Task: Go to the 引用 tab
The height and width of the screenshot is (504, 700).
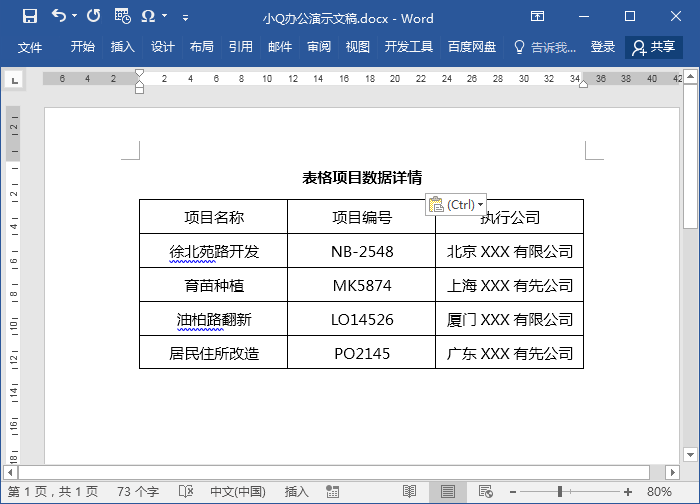Action: 241,47
